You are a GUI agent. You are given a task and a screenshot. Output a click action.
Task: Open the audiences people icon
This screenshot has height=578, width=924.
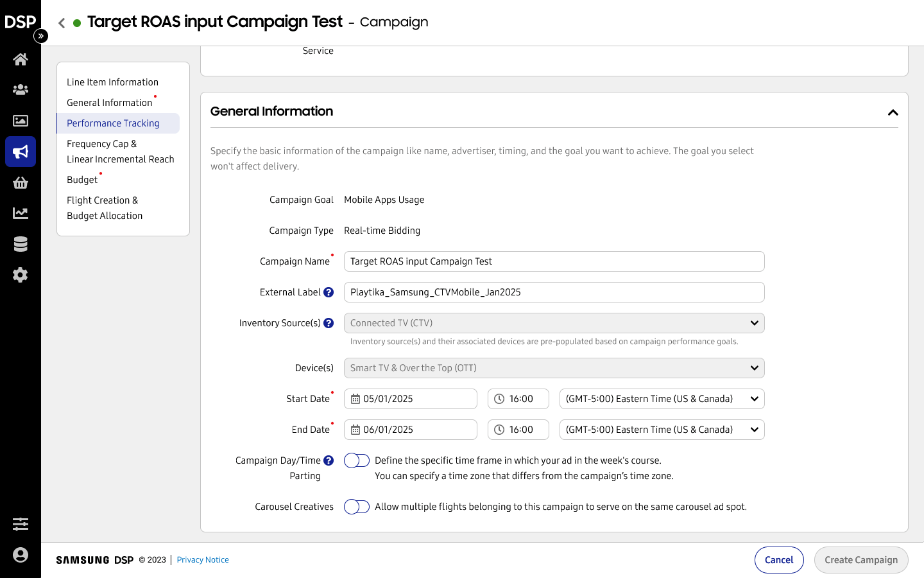tap(21, 90)
